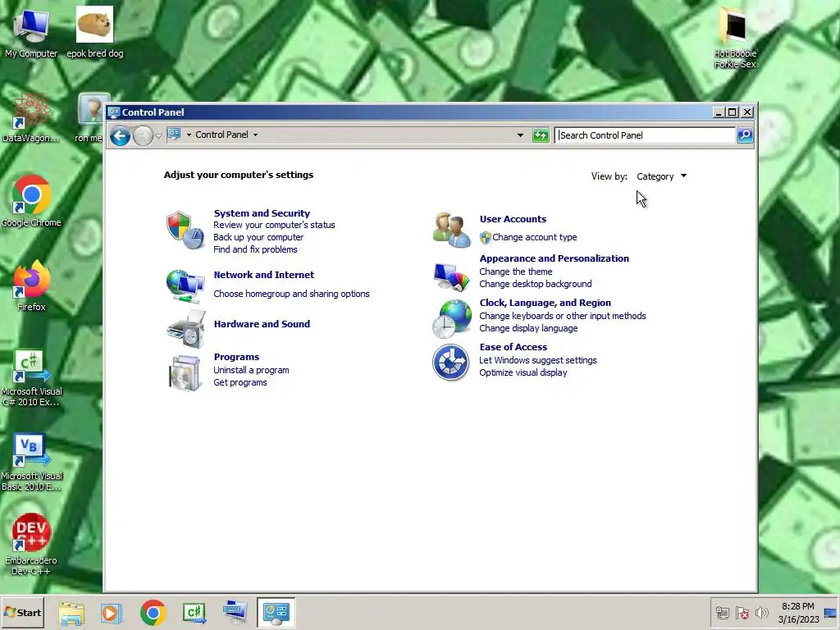Open User Accounts heading link

tap(513, 219)
